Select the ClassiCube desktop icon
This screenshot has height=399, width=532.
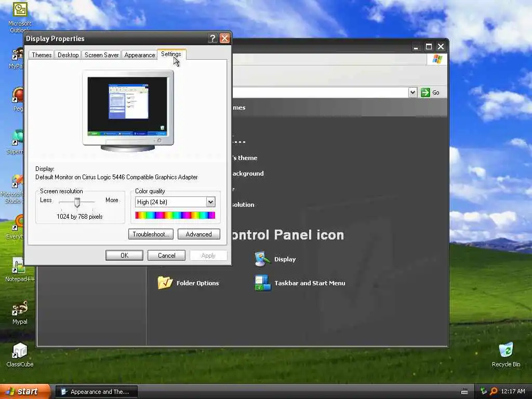click(x=20, y=354)
